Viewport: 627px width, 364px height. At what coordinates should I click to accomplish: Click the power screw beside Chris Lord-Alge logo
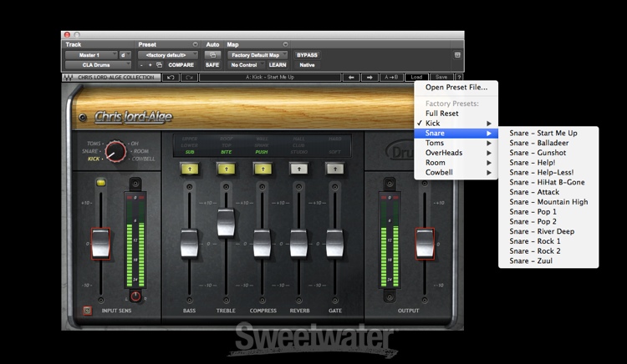pyautogui.click(x=83, y=118)
